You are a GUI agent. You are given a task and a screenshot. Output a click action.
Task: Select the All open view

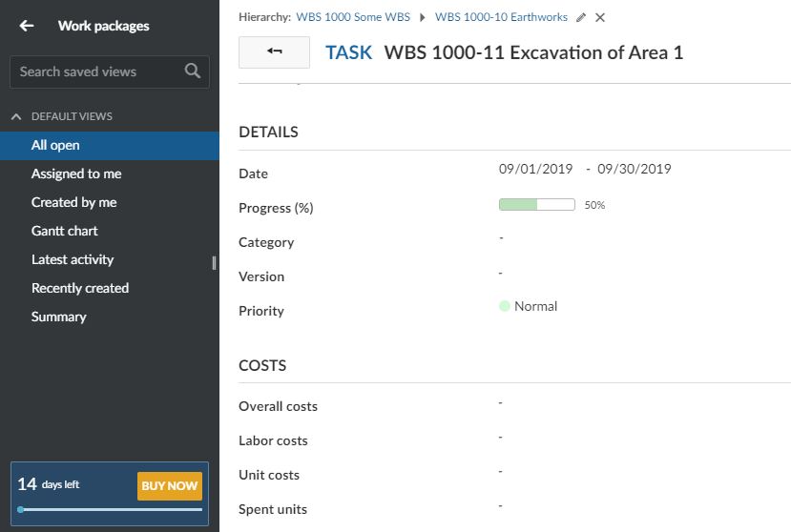pyautogui.click(x=55, y=145)
